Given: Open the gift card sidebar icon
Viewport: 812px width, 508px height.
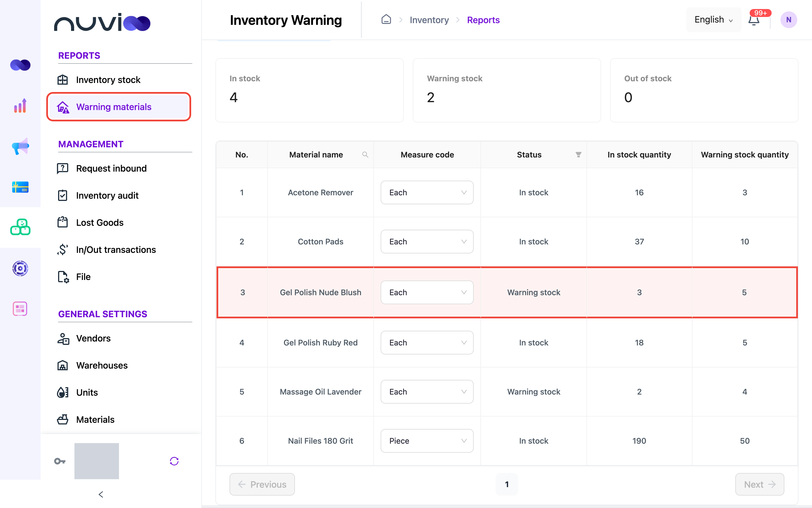Looking at the screenshot, I should [x=20, y=187].
